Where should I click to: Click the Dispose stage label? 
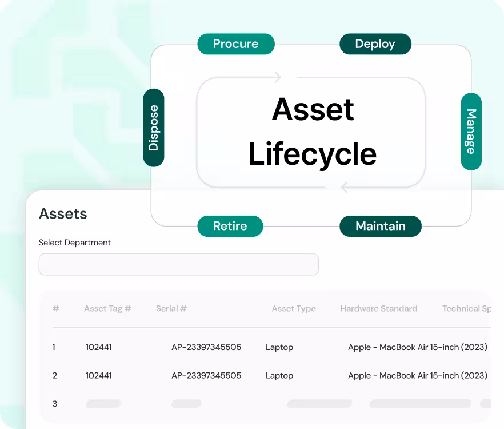153,128
